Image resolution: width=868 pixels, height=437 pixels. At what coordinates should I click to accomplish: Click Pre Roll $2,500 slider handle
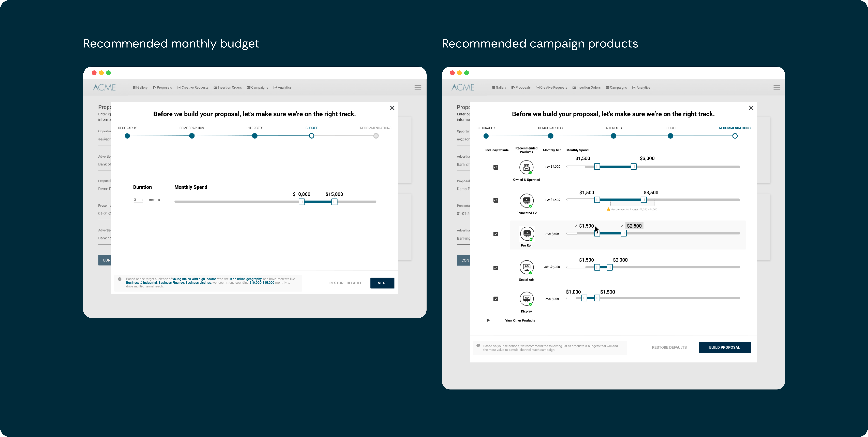[x=624, y=233]
